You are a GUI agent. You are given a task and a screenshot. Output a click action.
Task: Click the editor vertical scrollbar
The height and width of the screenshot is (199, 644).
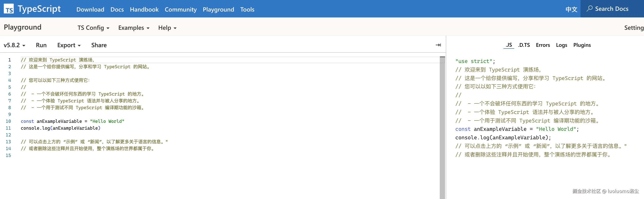click(x=442, y=128)
